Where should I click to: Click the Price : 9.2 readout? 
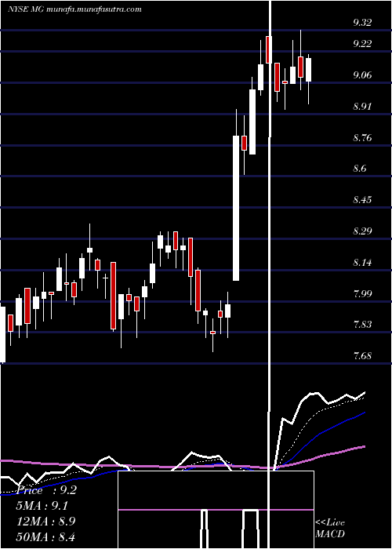click(x=46, y=490)
